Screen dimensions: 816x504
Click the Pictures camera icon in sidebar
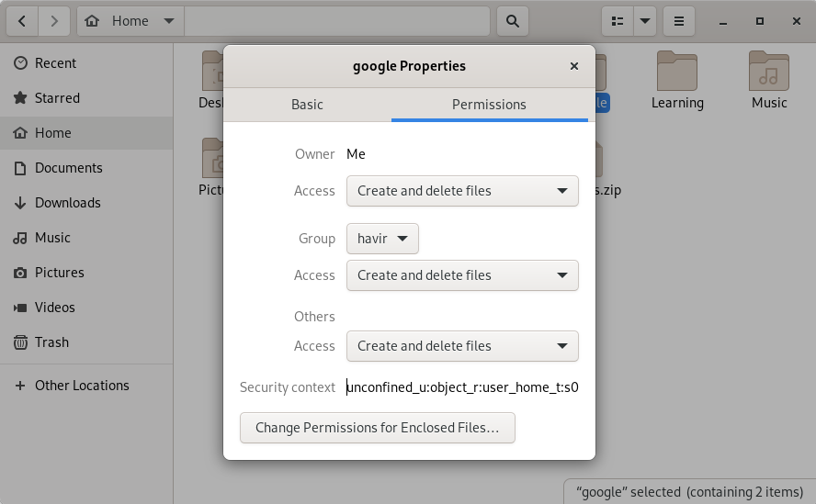pos(20,273)
